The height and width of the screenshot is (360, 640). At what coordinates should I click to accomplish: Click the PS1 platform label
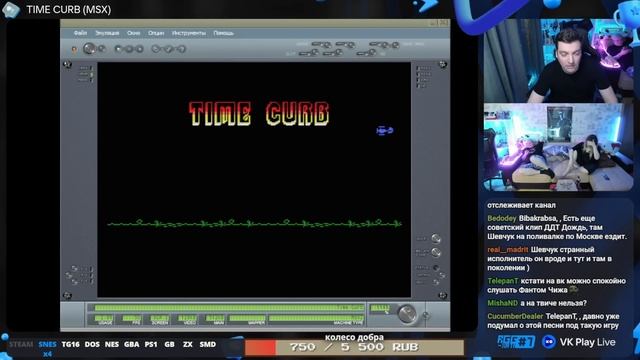coord(151,344)
